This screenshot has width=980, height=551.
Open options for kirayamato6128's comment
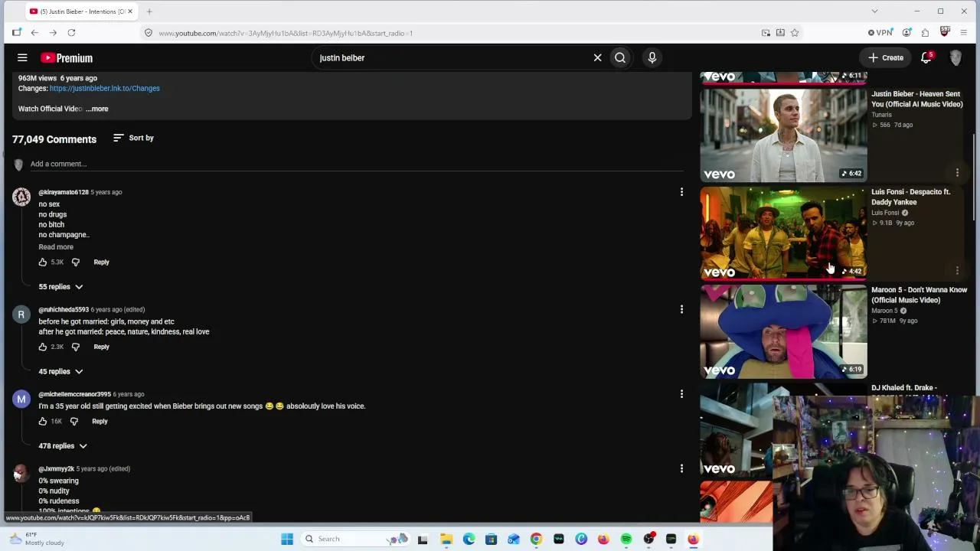pyautogui.click(x=681, y=192)
